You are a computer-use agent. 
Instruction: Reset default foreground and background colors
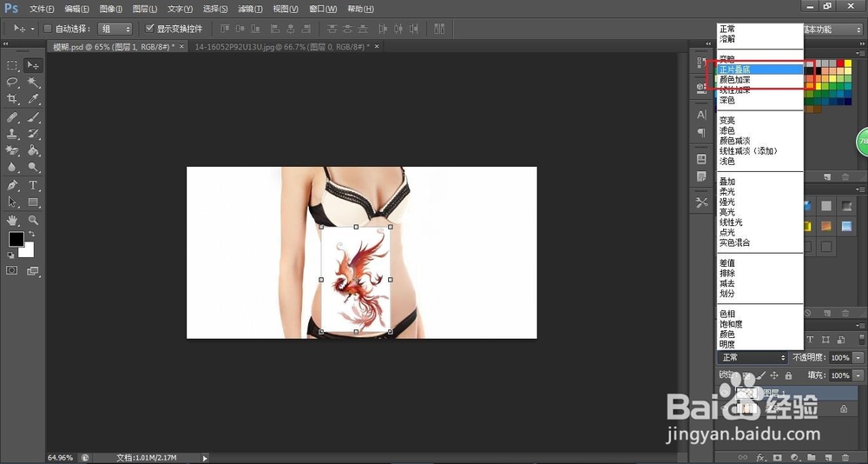point(10,255)
